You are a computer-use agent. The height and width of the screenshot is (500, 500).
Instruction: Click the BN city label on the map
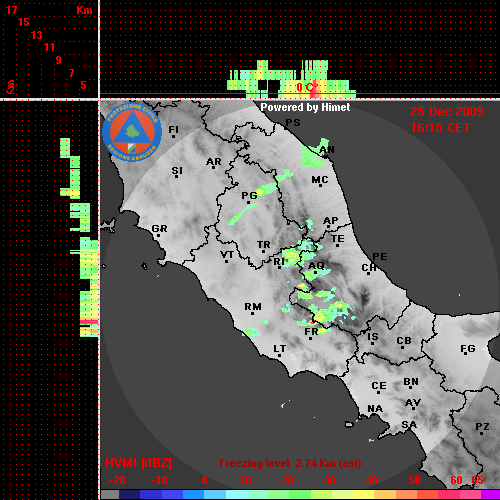click(x=411, y=382)
